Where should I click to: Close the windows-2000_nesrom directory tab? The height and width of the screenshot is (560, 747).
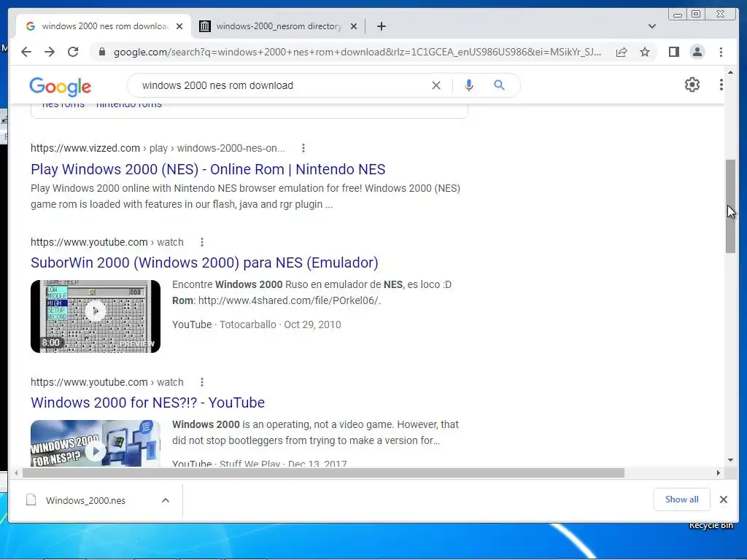click(354, 26)
